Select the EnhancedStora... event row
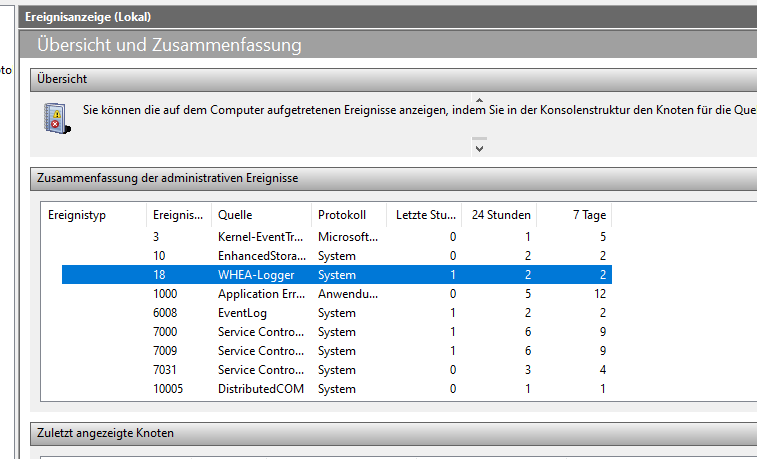 click(x=336, y=256)
